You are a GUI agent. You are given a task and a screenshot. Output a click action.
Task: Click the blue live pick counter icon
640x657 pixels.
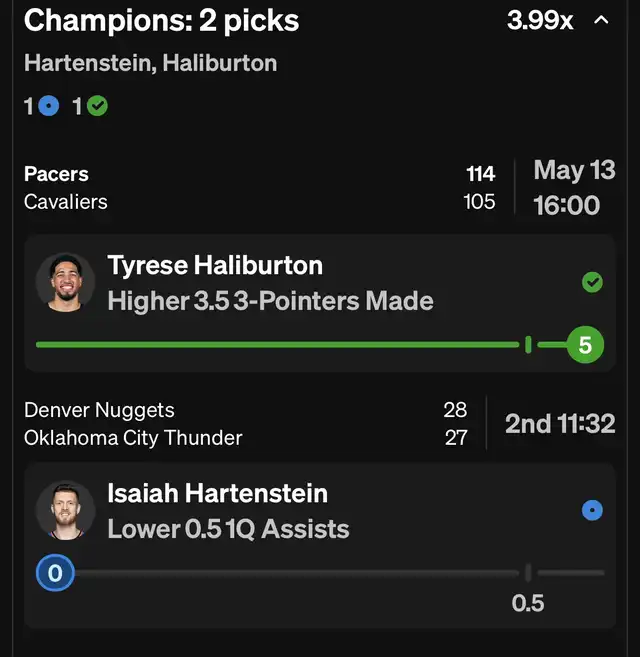click(x=49, y=106)
